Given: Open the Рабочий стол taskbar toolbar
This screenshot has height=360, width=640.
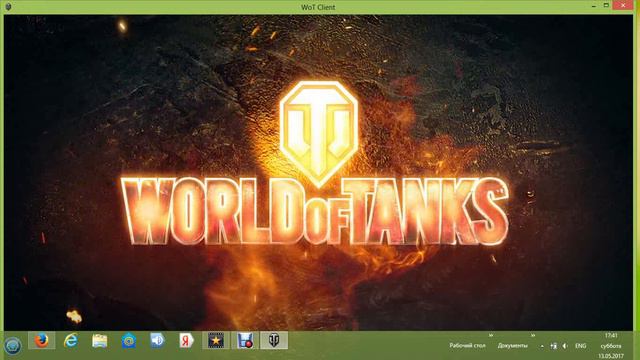Looking at the screenshot, I should click(x=467, y=346).
